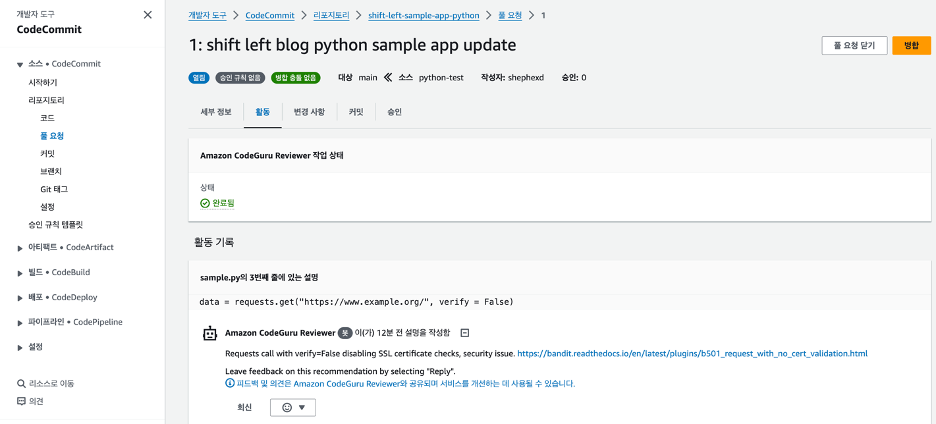Click 리포지토리 breadcrumb link

click(331, 16)
